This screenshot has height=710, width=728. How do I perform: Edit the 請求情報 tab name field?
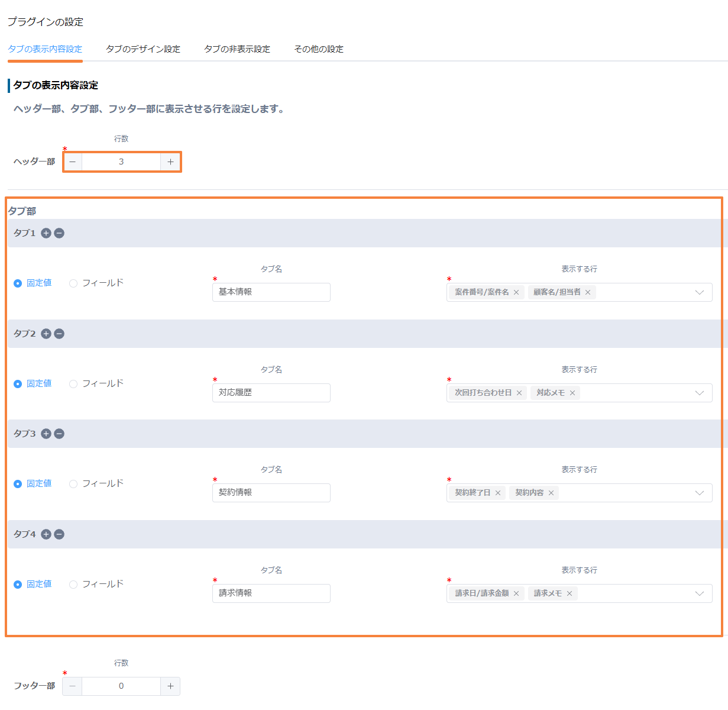[x=271, y=593]
